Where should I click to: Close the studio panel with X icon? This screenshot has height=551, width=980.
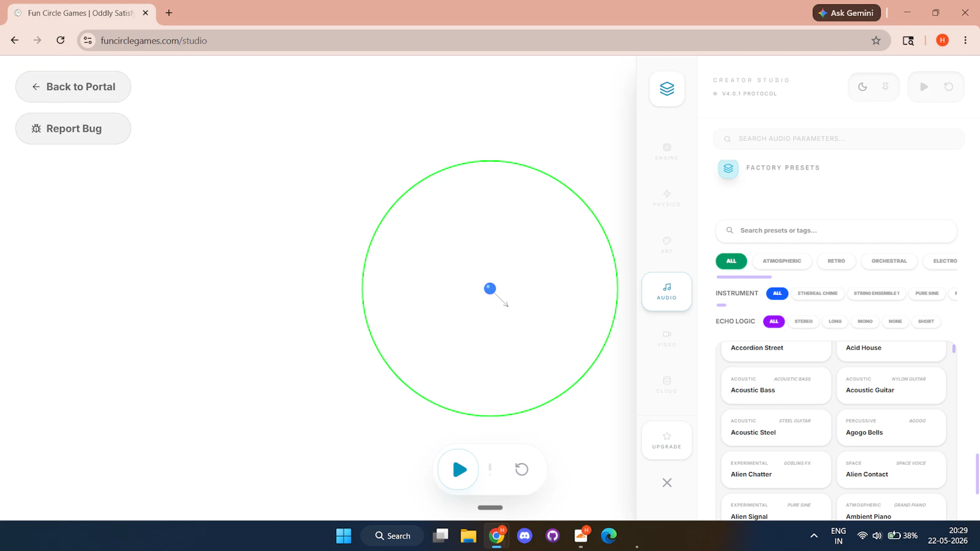667,482
